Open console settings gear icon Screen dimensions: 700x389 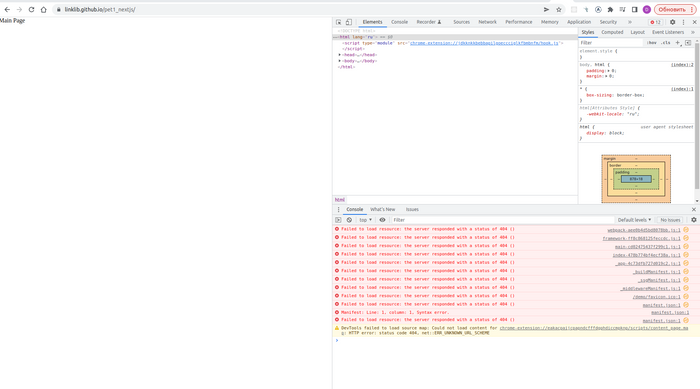694,220
